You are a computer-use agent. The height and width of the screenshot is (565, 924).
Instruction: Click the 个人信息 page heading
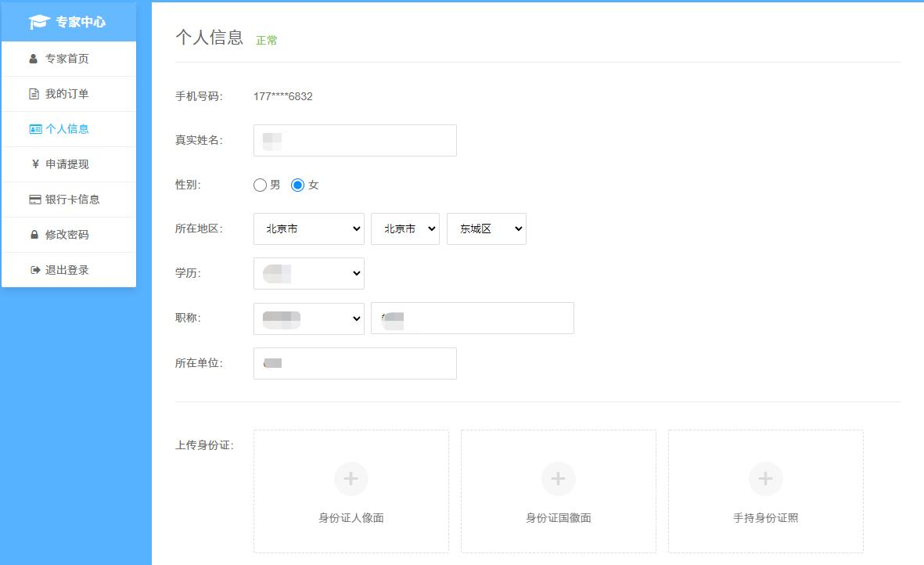pos(209,37)
